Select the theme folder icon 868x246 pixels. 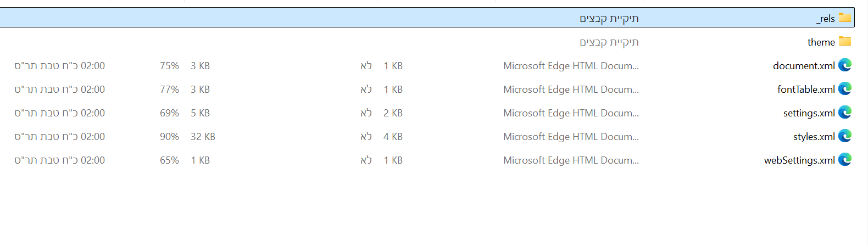(845, 42)
